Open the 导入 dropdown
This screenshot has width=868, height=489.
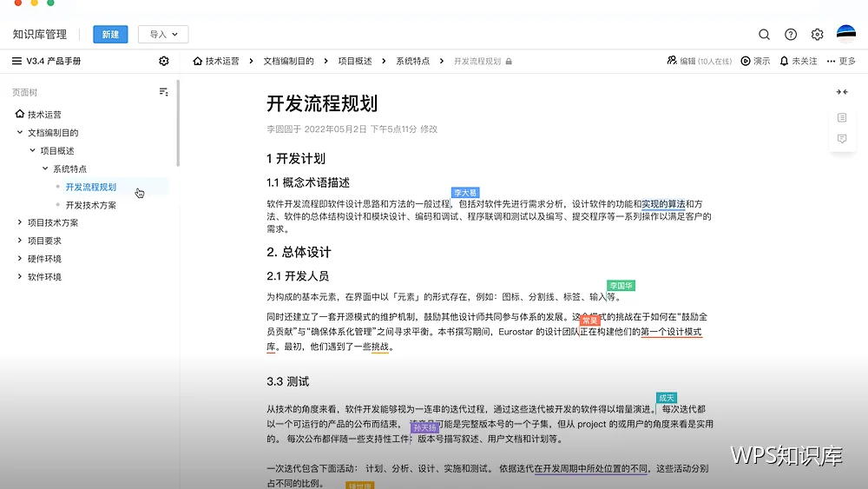pos(163,35)
